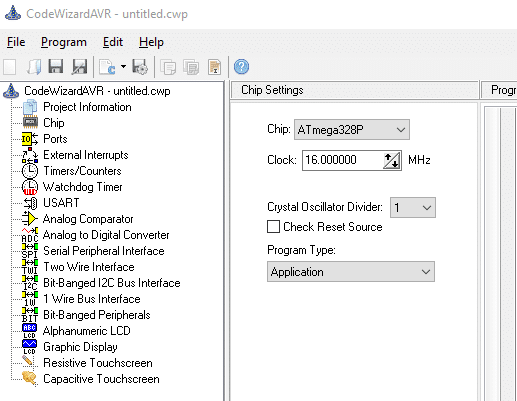Open the Chip ATmega328P dropdown
The image size is (517, 401).
[352, 129]
